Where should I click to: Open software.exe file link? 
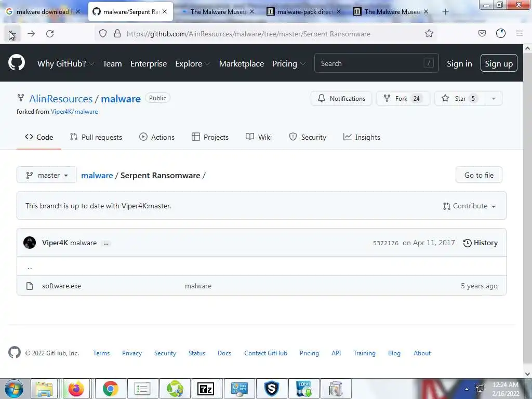[61, 286]
